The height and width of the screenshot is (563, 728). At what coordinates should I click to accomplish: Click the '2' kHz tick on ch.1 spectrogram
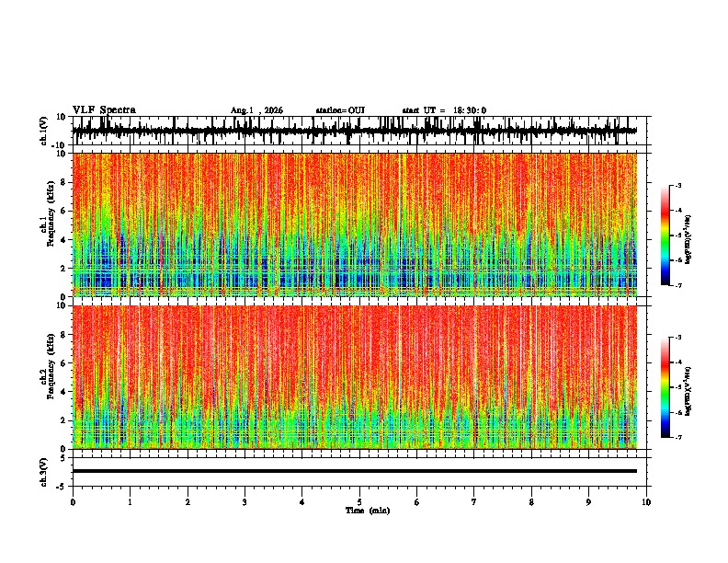63,269
